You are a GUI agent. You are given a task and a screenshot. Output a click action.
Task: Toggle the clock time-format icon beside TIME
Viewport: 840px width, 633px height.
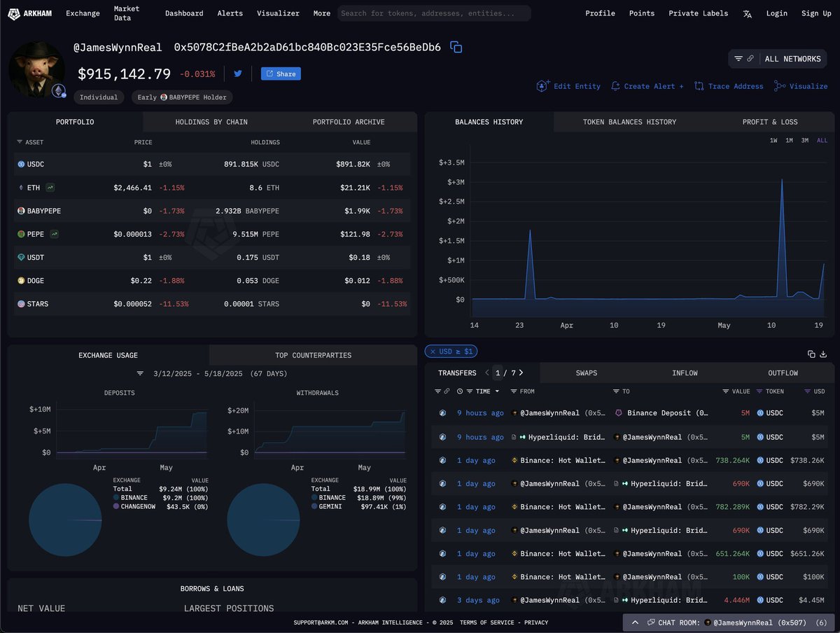tap(460, 391)
